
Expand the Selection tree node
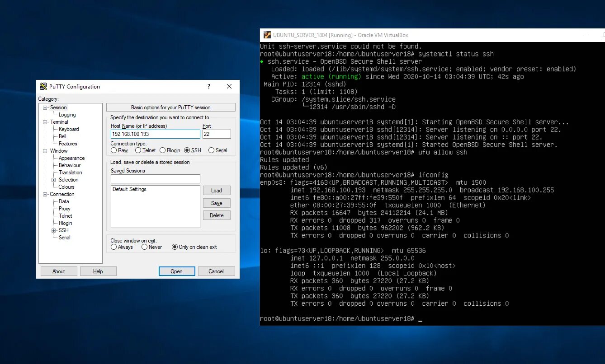coord(54,180)
